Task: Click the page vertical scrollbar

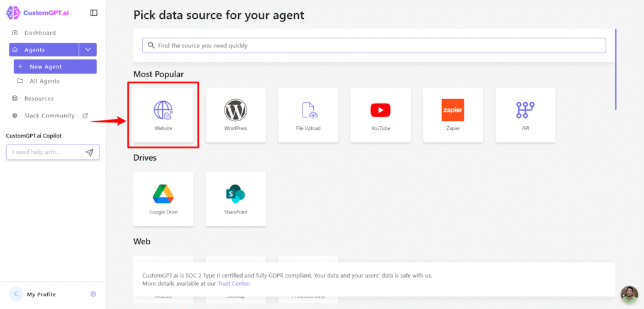Action: (616, 69)
